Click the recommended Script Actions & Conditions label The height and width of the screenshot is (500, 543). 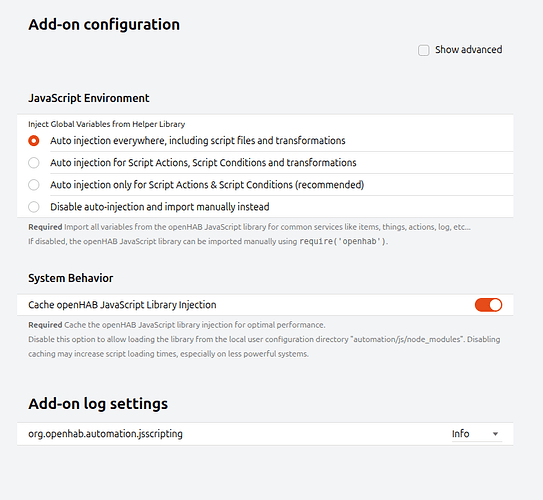click(207, 185)
